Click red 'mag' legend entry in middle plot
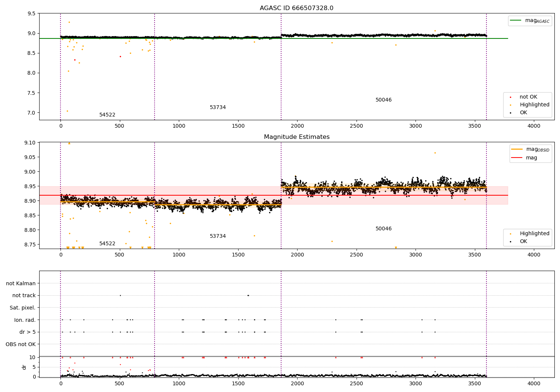Screen dimensions: 560x392 point(525,158)
